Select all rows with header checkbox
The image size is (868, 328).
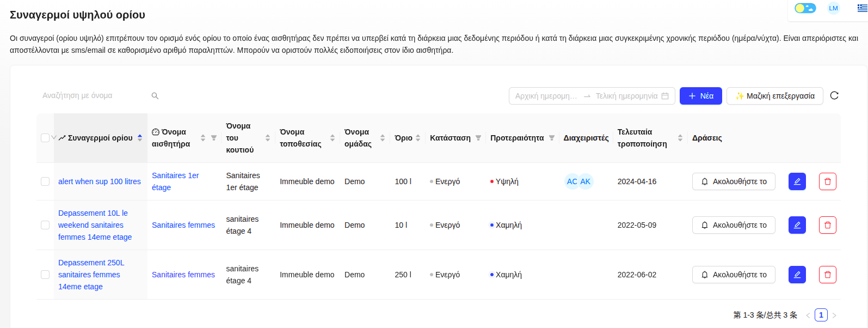pos(45,138)
